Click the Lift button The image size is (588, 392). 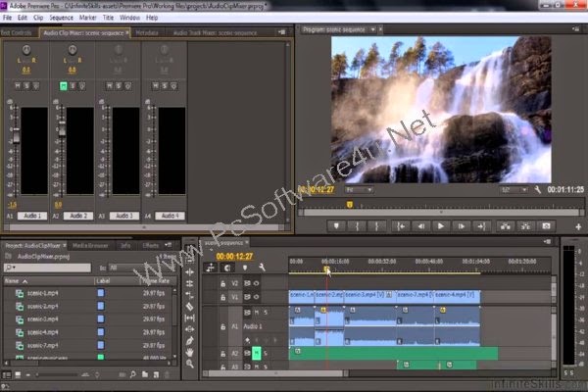[x=506, y=226]
